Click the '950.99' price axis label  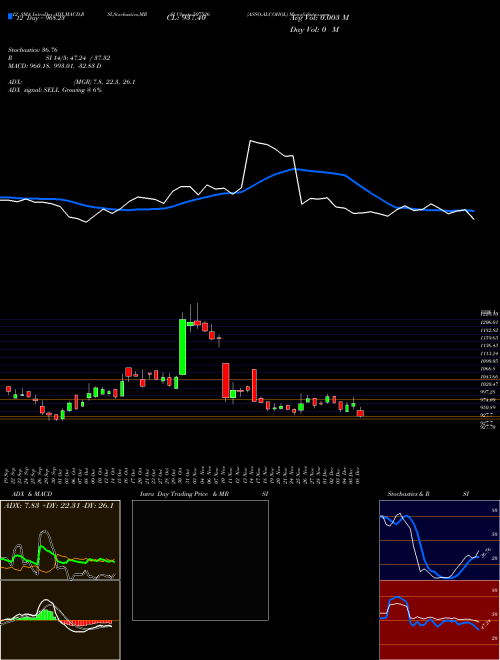(490, 407)
